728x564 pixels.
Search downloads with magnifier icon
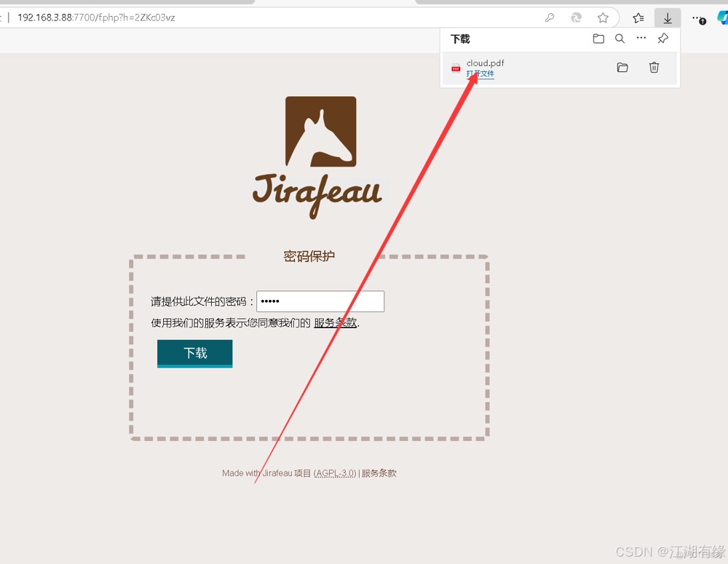[x=620, y=39]
